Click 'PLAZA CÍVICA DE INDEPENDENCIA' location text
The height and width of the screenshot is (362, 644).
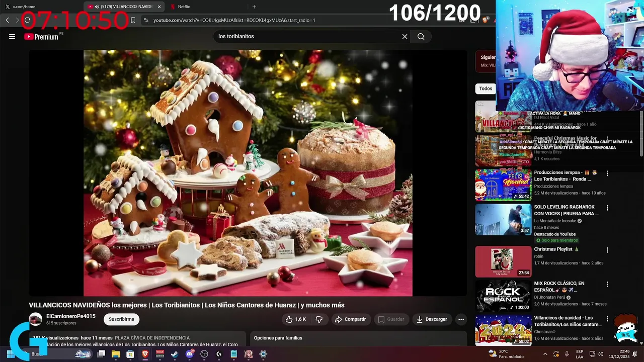click(x=152, y=338)
